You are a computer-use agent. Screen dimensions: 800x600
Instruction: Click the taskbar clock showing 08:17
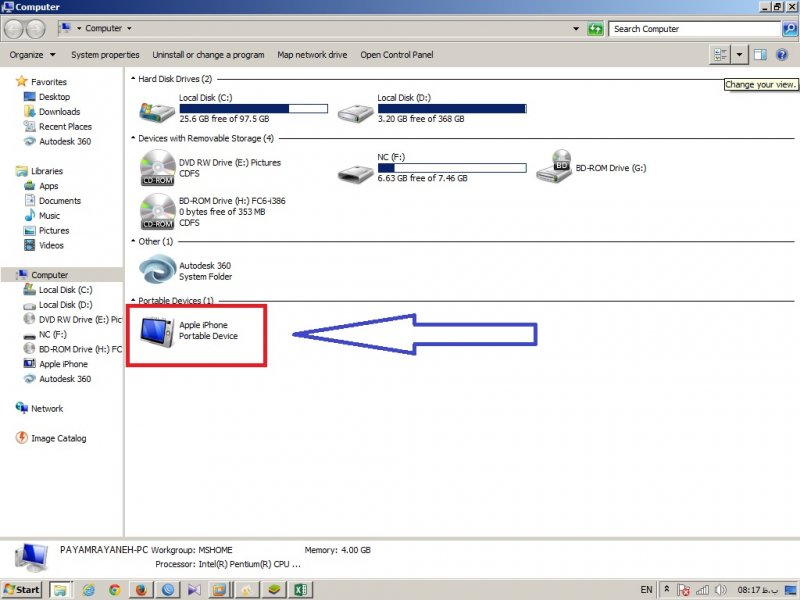tap(758, 590)
